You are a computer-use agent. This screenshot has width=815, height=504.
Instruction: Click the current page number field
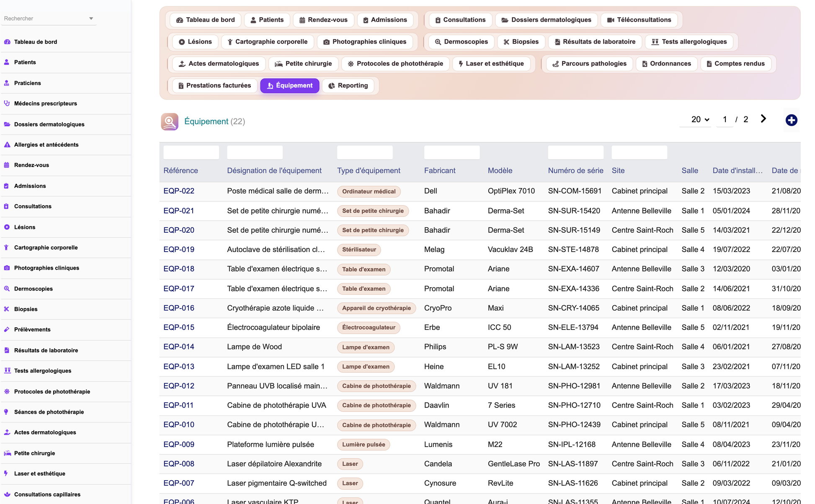725,120
